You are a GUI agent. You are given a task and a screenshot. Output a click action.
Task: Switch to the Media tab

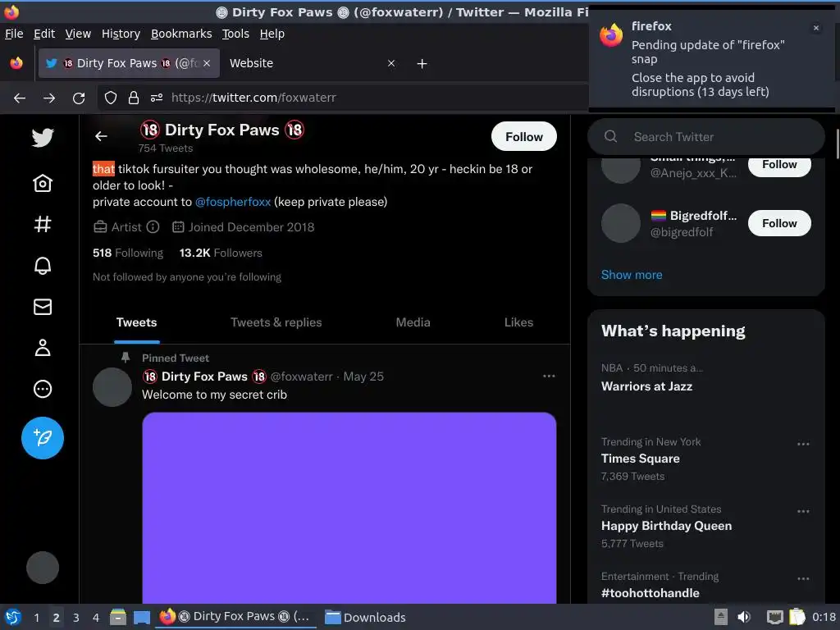pyautogui.click(x=413, y=322)
